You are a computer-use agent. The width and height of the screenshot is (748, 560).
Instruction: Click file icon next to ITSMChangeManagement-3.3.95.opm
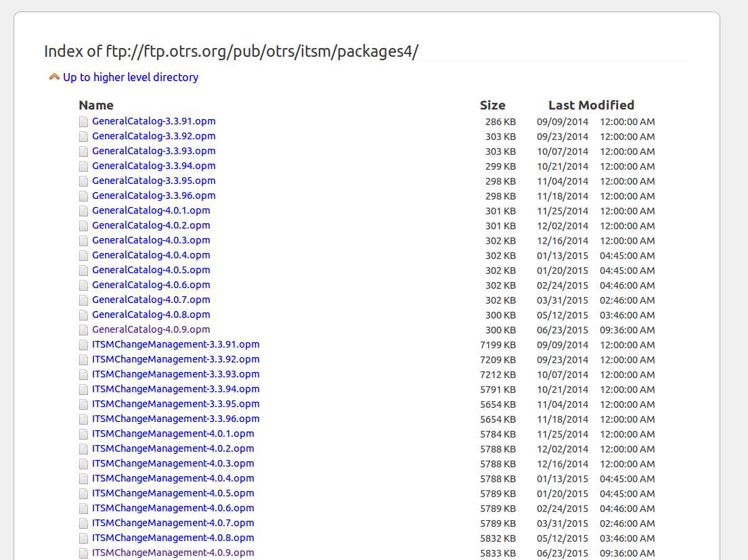(83, 404)
